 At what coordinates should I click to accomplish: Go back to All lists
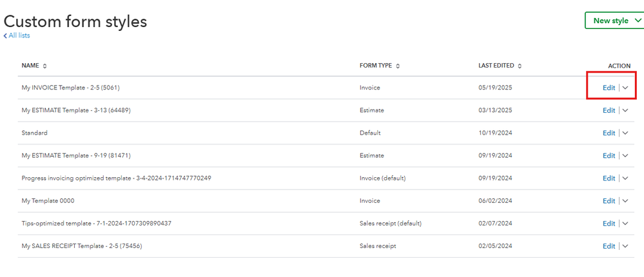coord(17,35)
